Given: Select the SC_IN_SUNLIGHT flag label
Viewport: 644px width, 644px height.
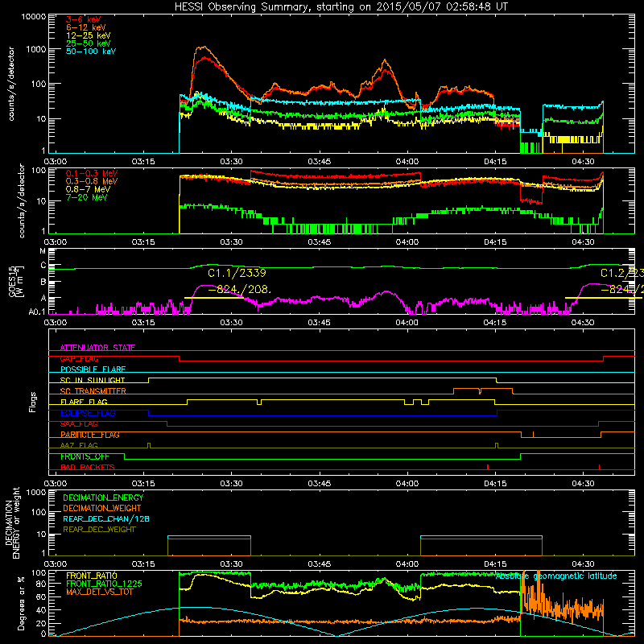Looking at the screenshot, I should (93, 380).
